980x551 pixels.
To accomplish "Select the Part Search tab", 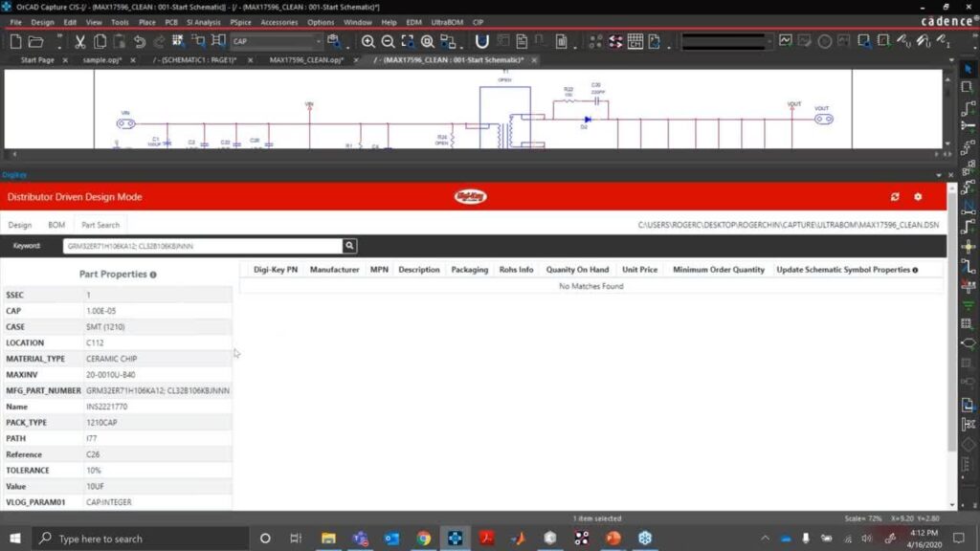I will [100, 225].
